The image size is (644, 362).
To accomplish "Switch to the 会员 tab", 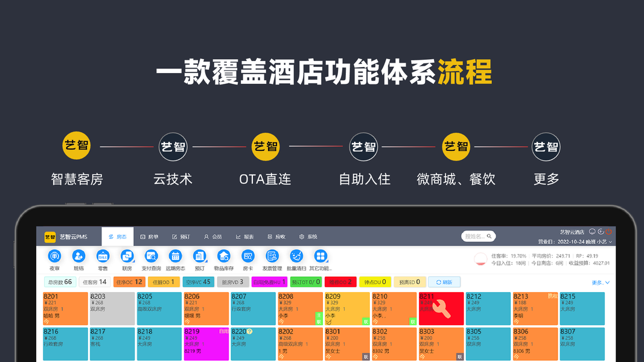I will pyautogui.click(x=213, y=237).
